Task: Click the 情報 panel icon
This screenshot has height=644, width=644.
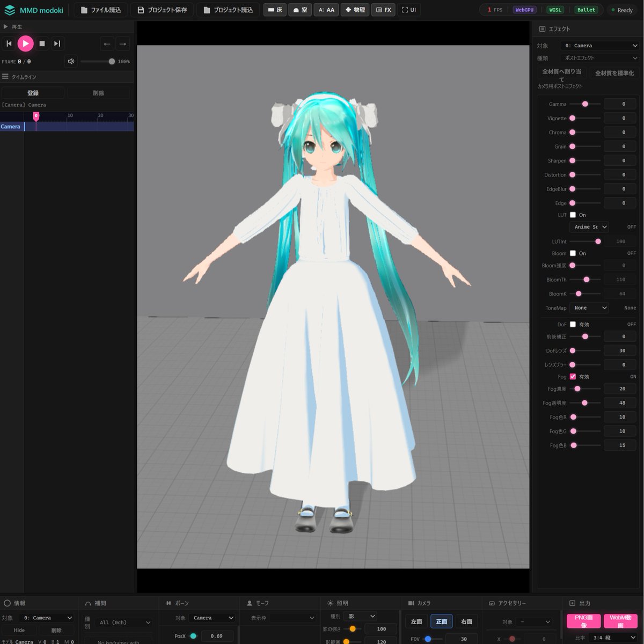Action: point(7,603)
